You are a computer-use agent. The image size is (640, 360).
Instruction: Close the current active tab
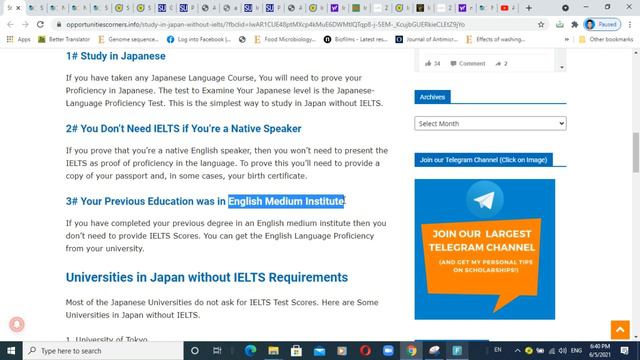[18, 8]
